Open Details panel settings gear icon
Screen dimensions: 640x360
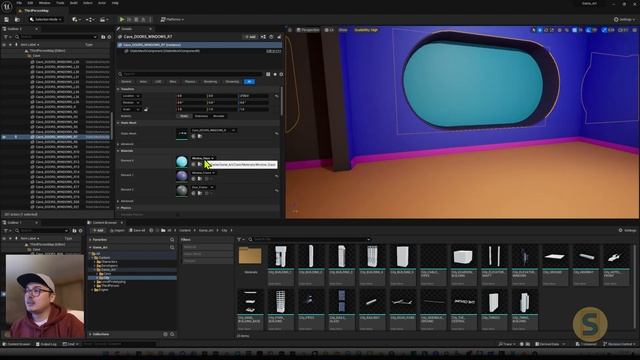281,74
